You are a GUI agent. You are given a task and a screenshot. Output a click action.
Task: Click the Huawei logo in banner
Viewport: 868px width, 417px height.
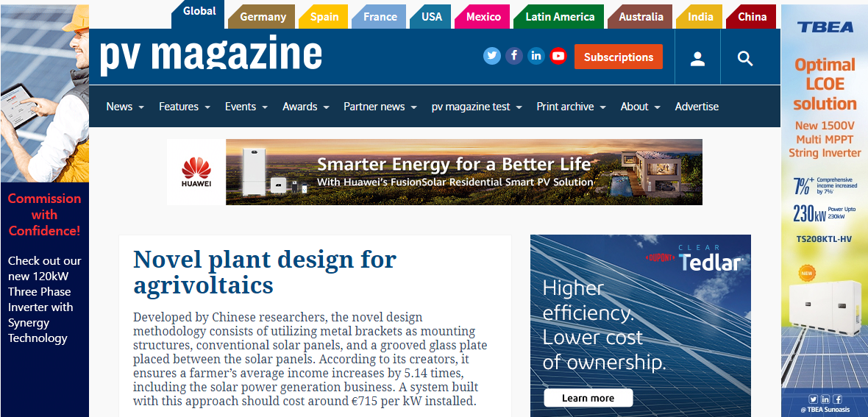196,172
